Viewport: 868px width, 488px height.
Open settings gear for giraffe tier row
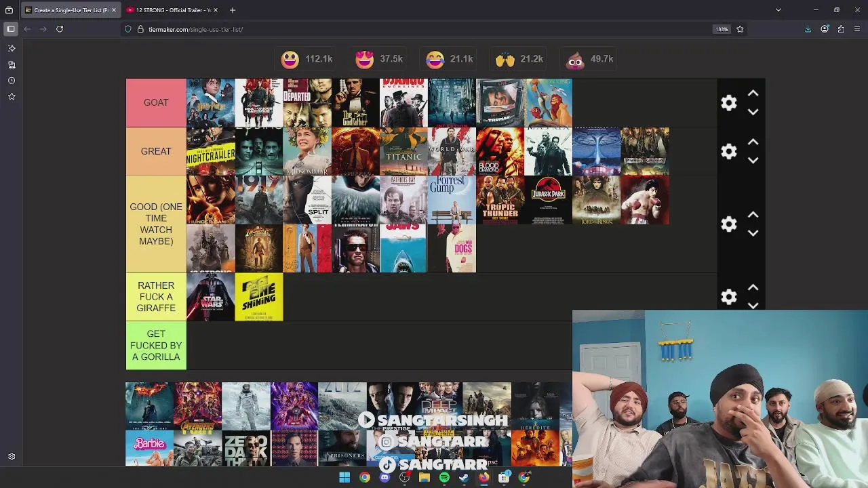click(729, 297)
